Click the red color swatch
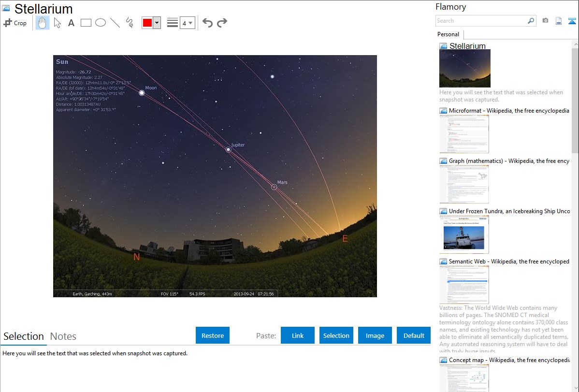The width and height of the screenshot is (579, 392). click(x=147, y=23)
